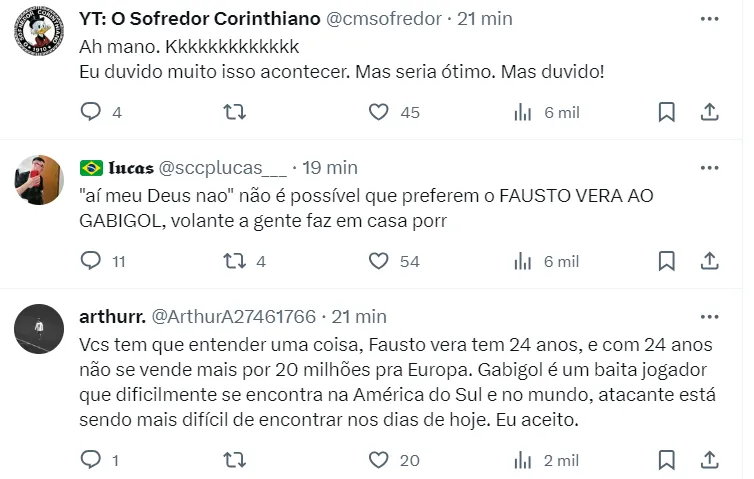754x479 pixels.
Task: Retweet Lucas's post with 4 retweets
Action: click(x=234, y=261)
